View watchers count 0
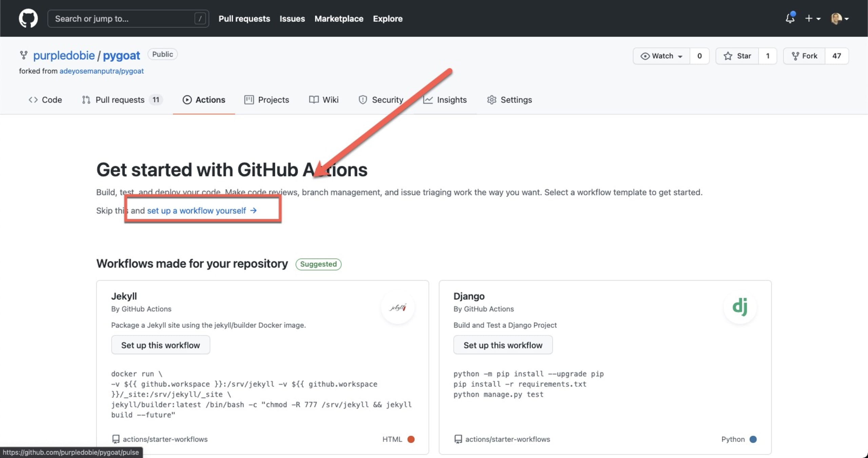The height and width of the screenshot is (458, 868). tap(699, 56)
